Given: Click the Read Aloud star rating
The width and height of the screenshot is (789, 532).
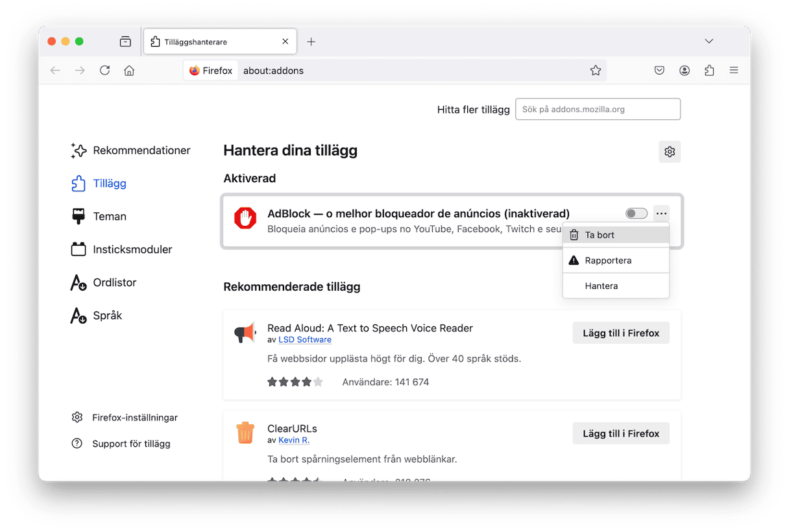Looking at the screenshot, I should (295, 382).
